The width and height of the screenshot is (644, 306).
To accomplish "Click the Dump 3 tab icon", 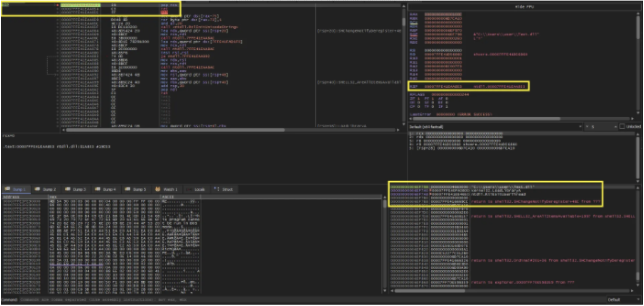I will [x=68, y=189].
